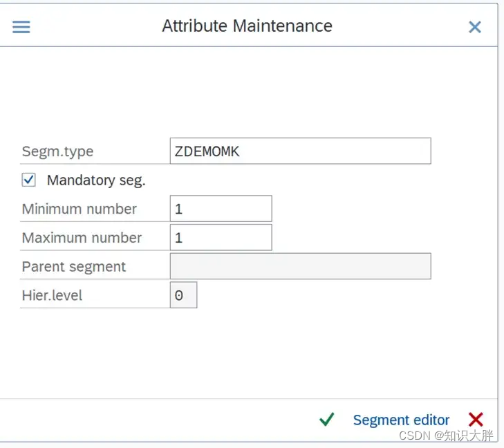Viewport: 504px width, 448px height.
Task: Click the Attribute Maintenance title text
Action: (x=247, y=26)
